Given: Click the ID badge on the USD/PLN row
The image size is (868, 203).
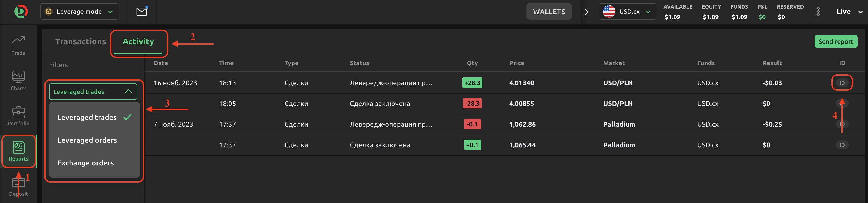Looking at the screenshot, I should click(842, 83).
